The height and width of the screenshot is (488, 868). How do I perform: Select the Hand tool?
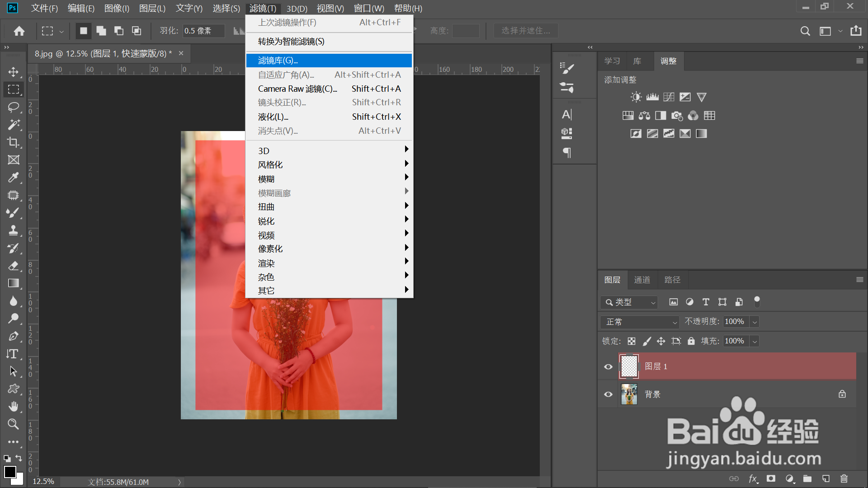(x=13, y=406)
